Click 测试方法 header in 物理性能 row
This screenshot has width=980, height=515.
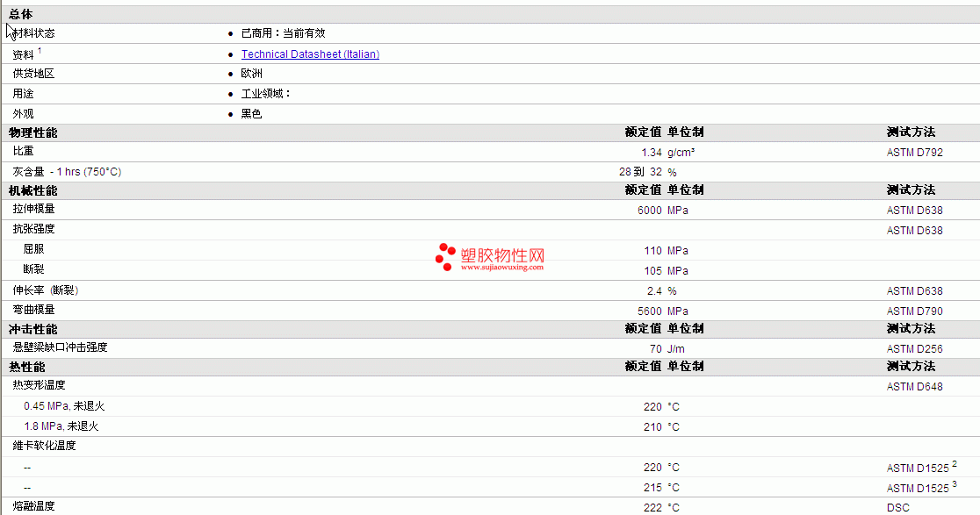[x=911, y=132]
